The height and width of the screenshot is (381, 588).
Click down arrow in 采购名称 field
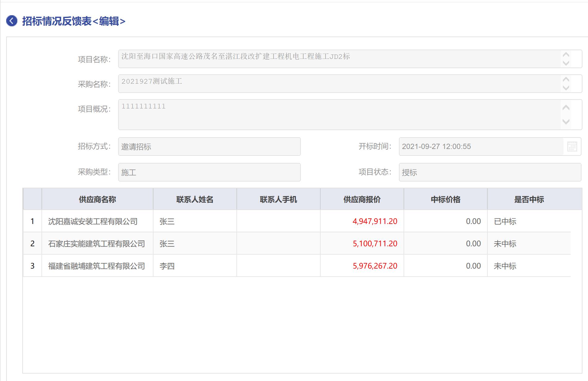566,88
